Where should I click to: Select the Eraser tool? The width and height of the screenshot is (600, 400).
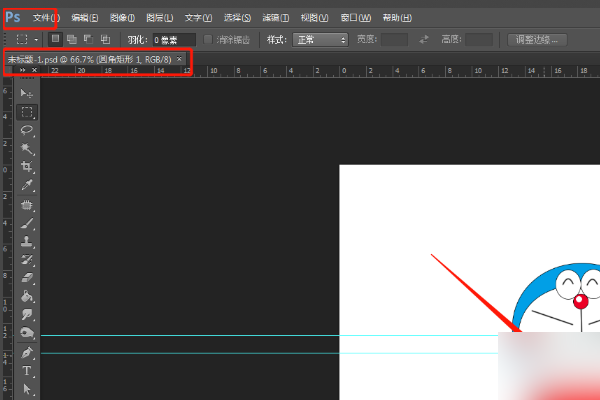pyautogui.click(x=27, y=278)
